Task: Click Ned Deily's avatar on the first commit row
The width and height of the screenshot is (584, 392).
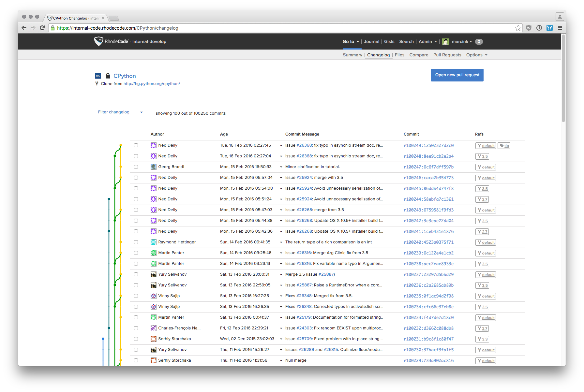Action: click(x=153, y=145)
